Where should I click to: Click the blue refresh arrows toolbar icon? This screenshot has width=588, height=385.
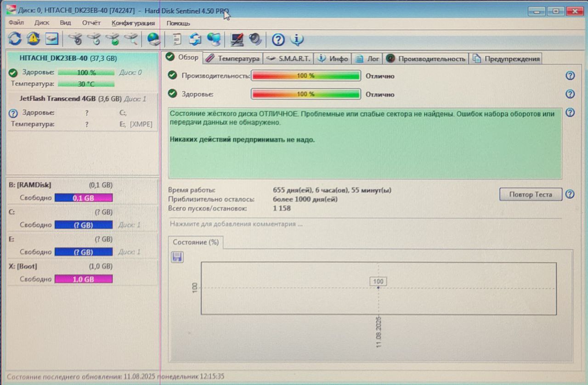point(15,39)
